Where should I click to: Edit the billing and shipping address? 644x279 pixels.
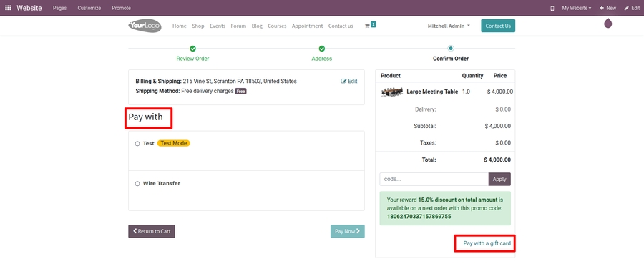pyautogui.click(x=349, y=82)
